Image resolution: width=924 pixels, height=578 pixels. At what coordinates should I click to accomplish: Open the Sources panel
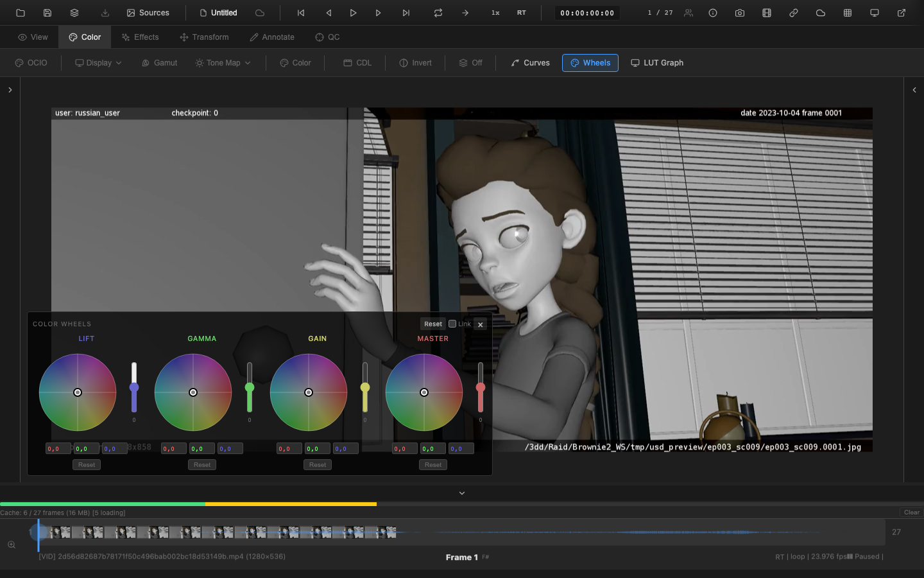coord(148,12)
